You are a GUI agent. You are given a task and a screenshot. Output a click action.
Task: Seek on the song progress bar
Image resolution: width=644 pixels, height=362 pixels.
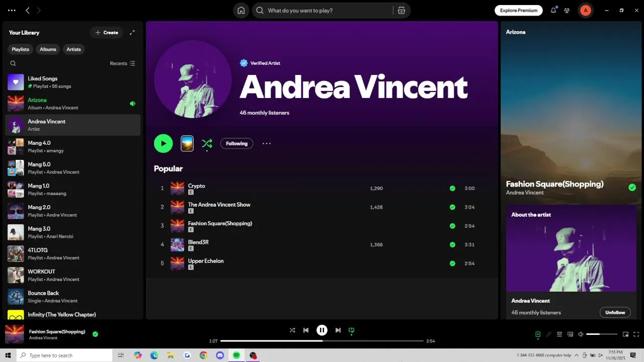[x=322, y=341]
